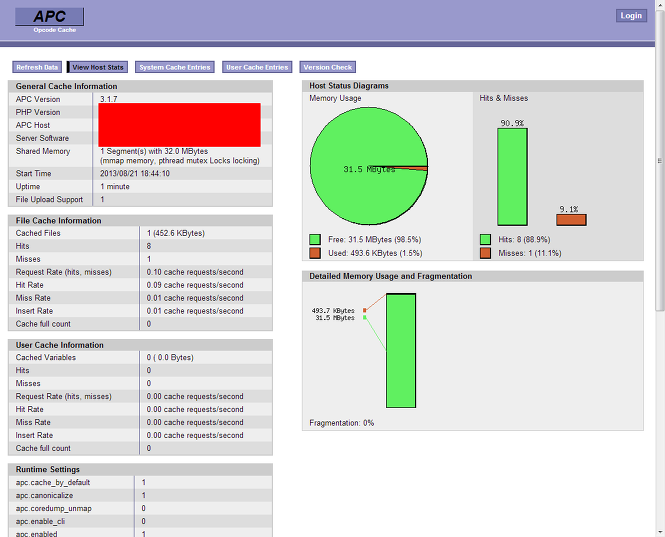
Task: Click the Fragmentation: 0% text
Action: [341, 423]
